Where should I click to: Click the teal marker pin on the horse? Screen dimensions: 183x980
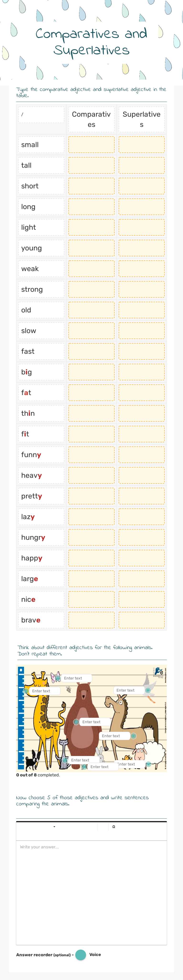click(x=134, y=736)
